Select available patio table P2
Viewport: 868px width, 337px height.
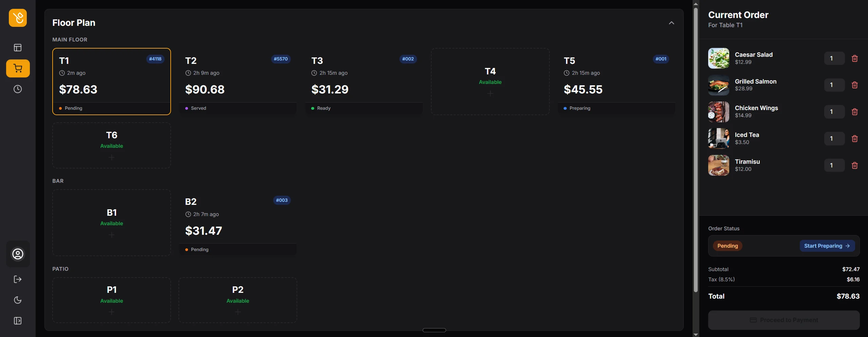pos(238,300)
